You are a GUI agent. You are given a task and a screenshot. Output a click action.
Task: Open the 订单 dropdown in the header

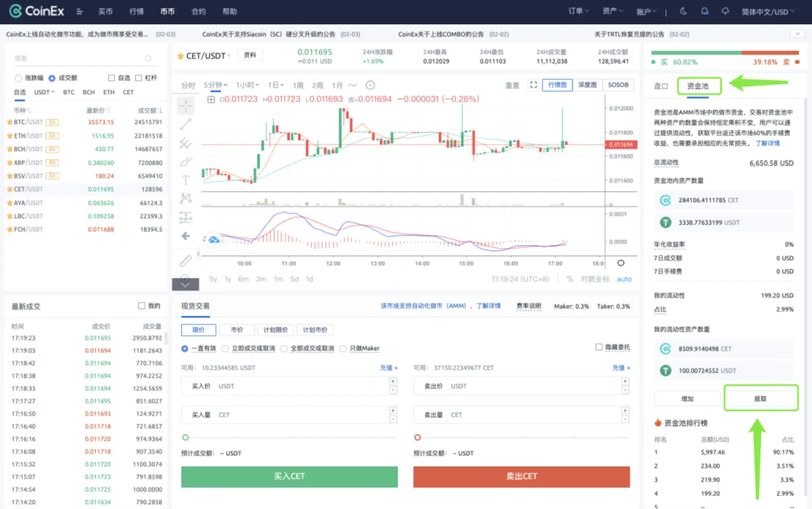579,11
